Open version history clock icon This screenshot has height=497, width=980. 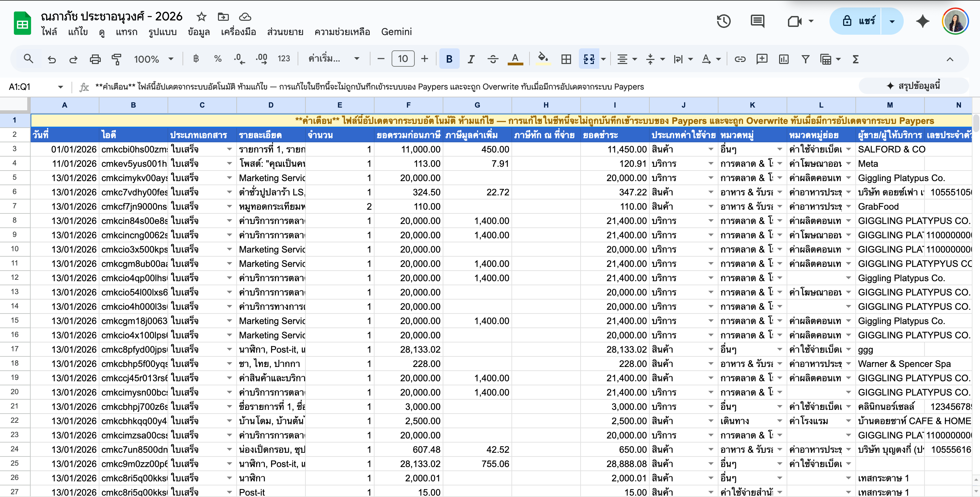(723, 21)
